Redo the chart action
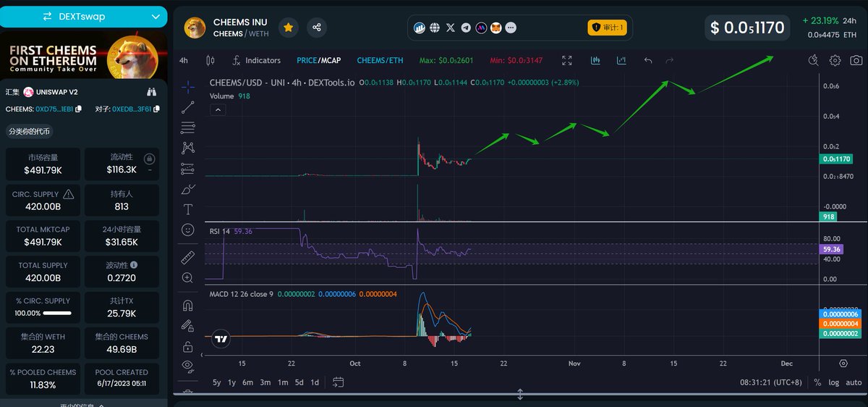This screenshot has height=407, width=868. click(670, 61)
